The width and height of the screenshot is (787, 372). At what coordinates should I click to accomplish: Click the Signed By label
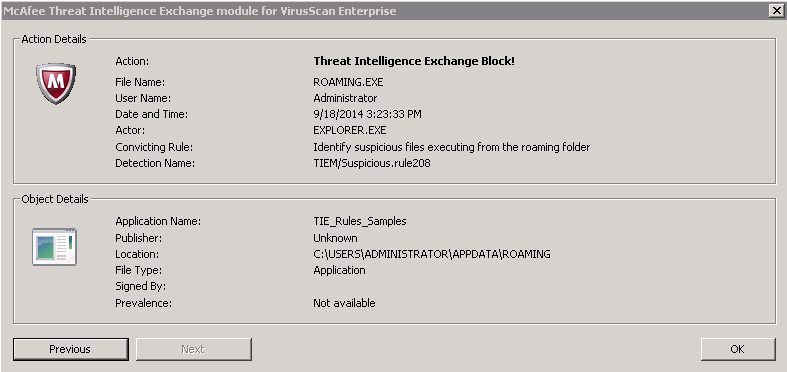pos(141,287)
